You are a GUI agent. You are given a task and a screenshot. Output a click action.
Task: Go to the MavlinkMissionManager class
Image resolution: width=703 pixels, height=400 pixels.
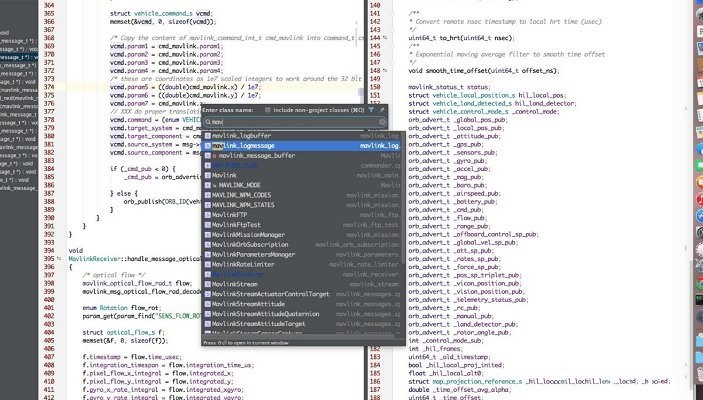coord(303,235)
